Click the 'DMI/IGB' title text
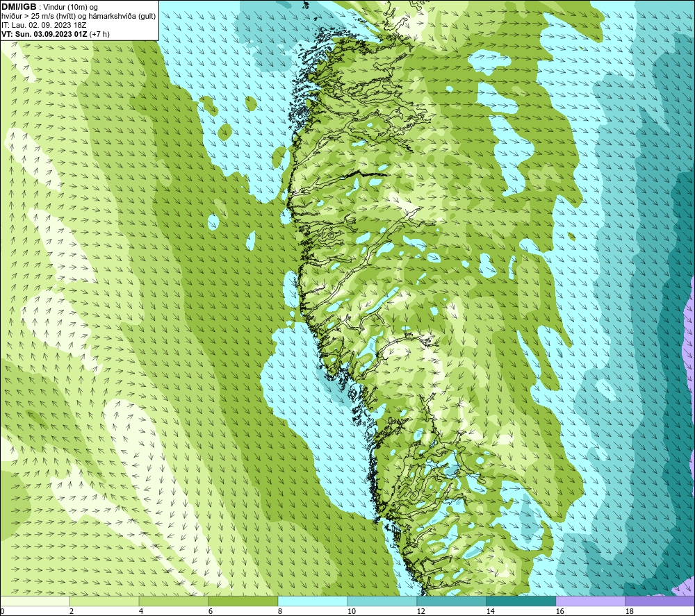 tap(19, 7)
